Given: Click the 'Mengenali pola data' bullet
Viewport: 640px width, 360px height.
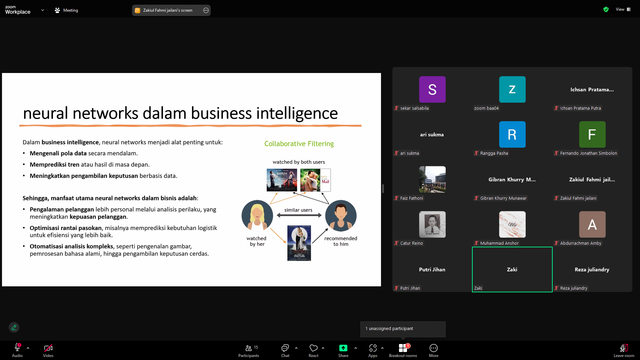Looking at the screenshot, I should pos(84,153).
